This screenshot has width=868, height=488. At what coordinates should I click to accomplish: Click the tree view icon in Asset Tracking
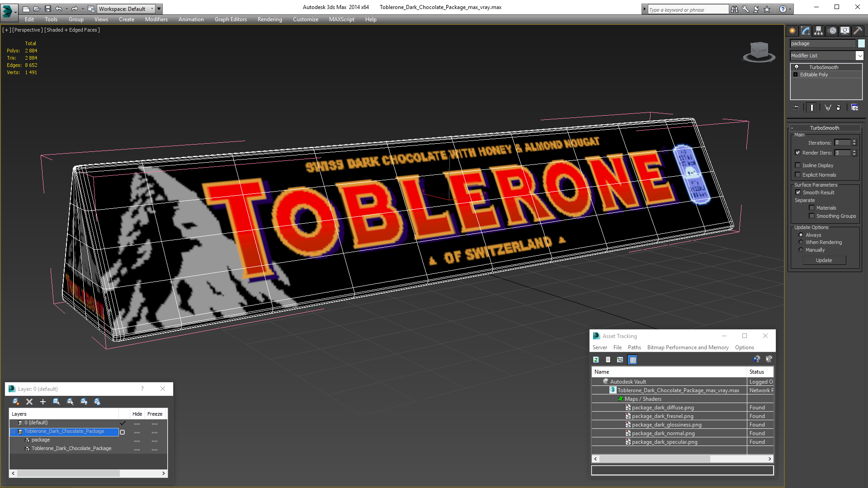click(620, 360)
